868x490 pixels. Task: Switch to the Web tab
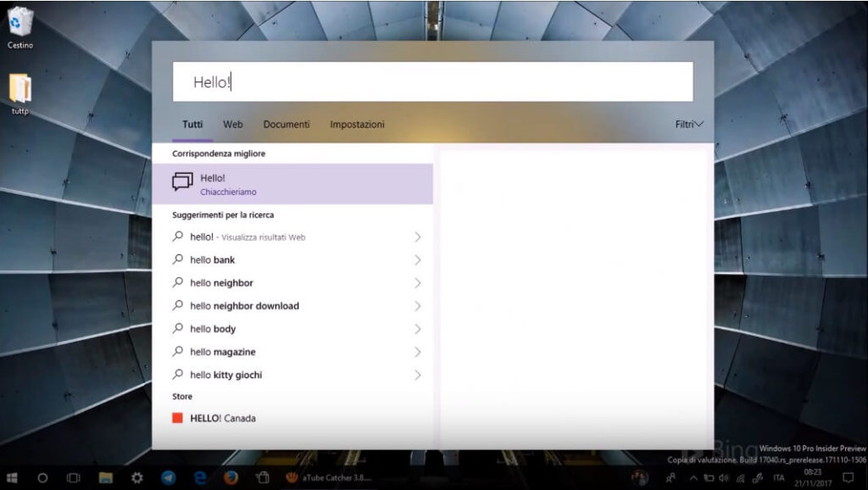coord(232,124)
